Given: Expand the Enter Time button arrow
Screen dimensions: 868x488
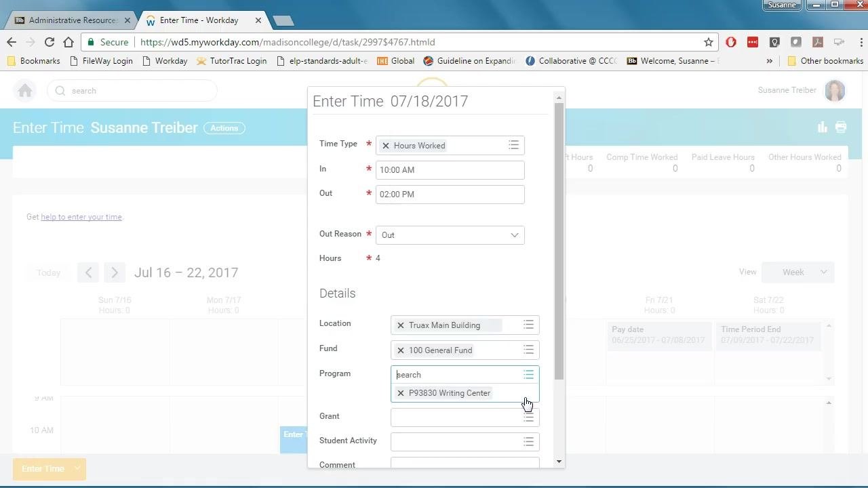Looking at the screenshot, I should (x=77, y=468).
